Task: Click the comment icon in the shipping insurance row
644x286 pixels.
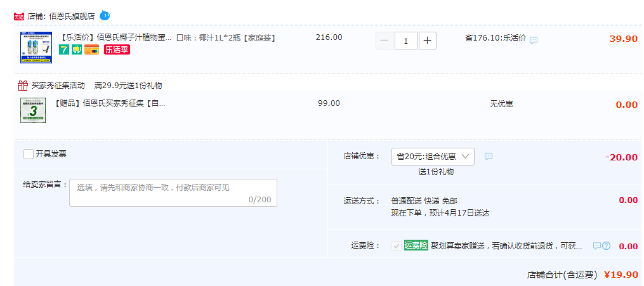Action: pos(597,246)
